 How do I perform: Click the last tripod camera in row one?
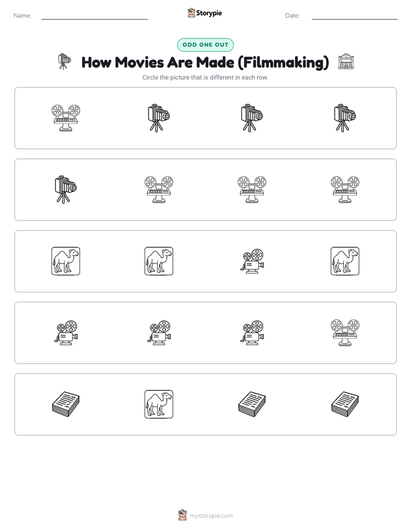tap(345, 117)
